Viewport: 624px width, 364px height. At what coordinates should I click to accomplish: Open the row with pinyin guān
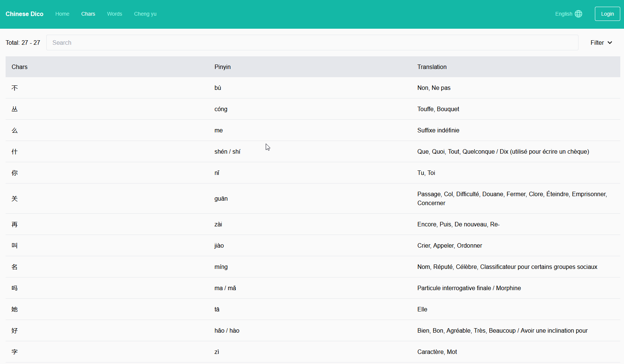point(221,198)
